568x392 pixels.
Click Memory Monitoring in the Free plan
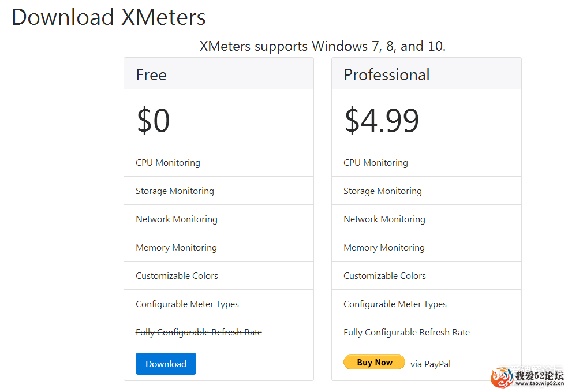coord(176,248)
